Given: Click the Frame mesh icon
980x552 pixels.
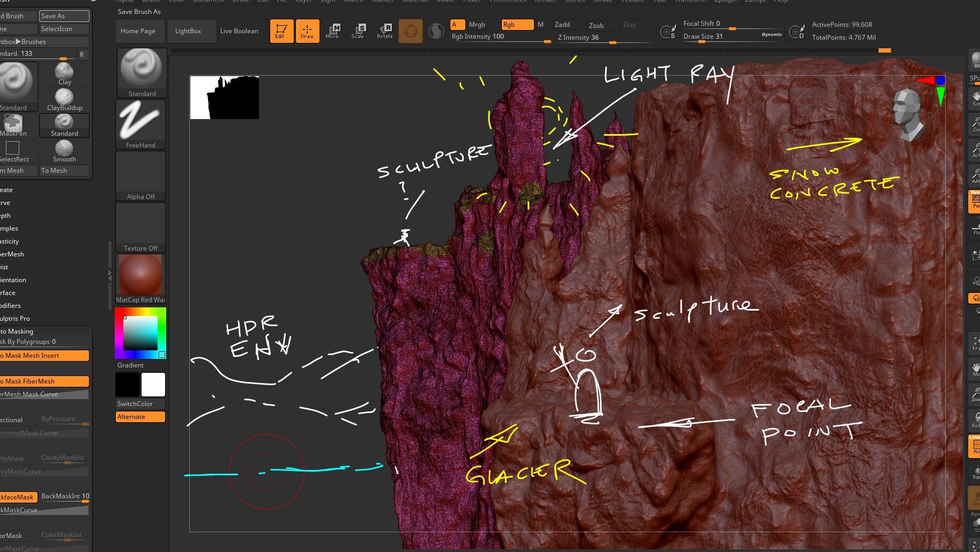Looking at the screenshot, I should 975,343.
